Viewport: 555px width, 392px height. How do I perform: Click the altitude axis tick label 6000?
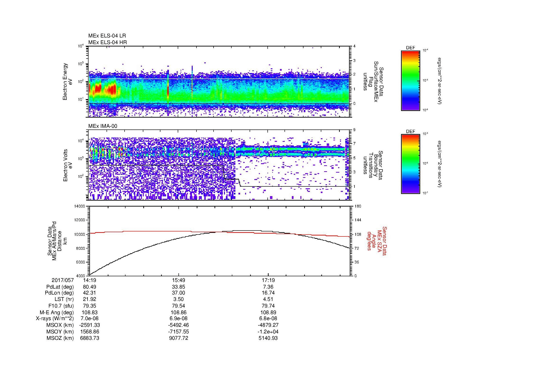coord(81,262)
